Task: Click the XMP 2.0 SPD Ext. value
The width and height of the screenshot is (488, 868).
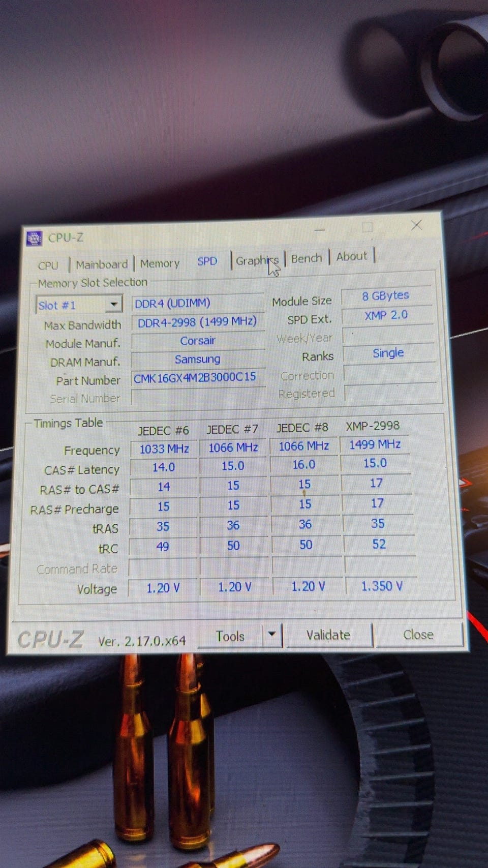Action: click(387, 315)
